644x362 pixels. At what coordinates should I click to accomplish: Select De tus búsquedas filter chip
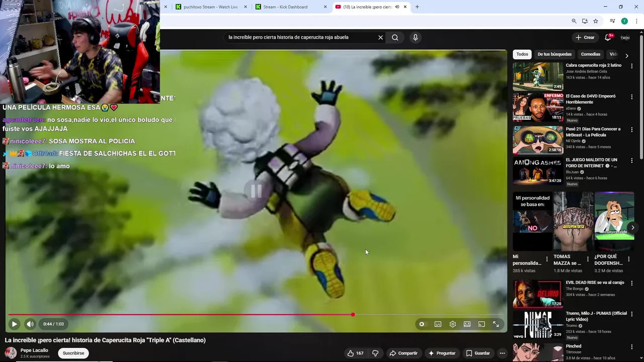554,54
